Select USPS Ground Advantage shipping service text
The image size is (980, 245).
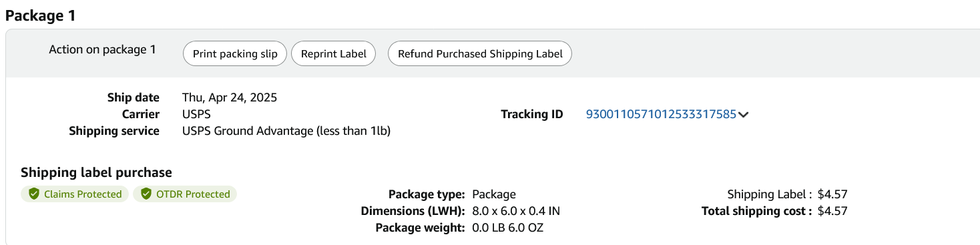click(286, 131)
